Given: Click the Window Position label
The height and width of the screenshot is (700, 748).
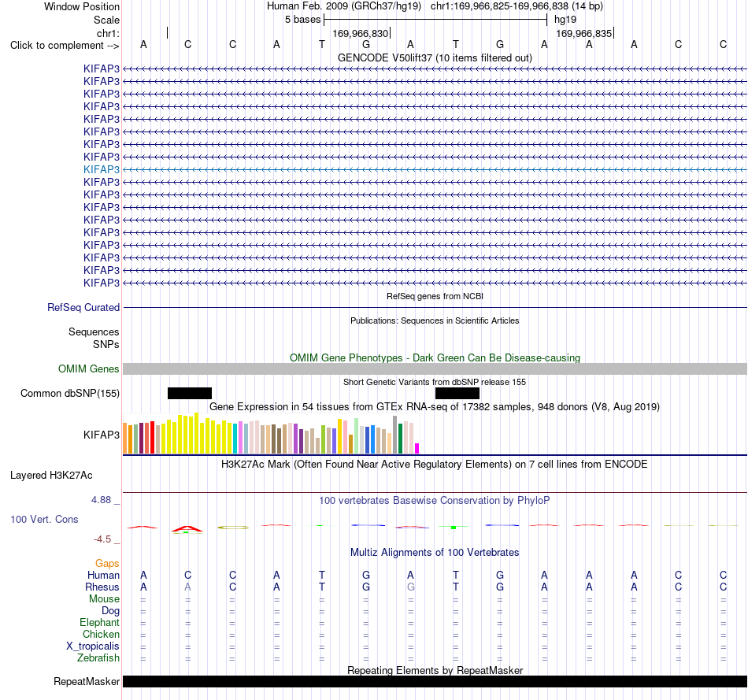Looking at the screenshot, I should [82, 6].
